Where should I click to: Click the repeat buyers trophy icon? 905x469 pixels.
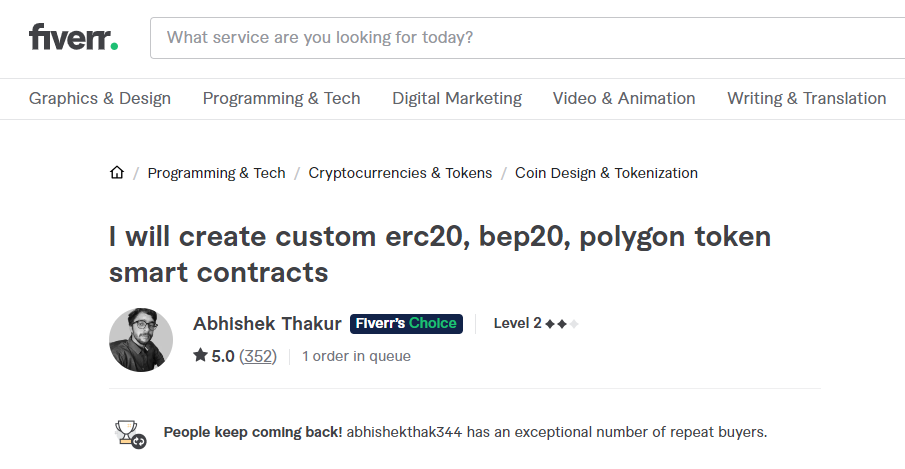click(x=129, y=433)
